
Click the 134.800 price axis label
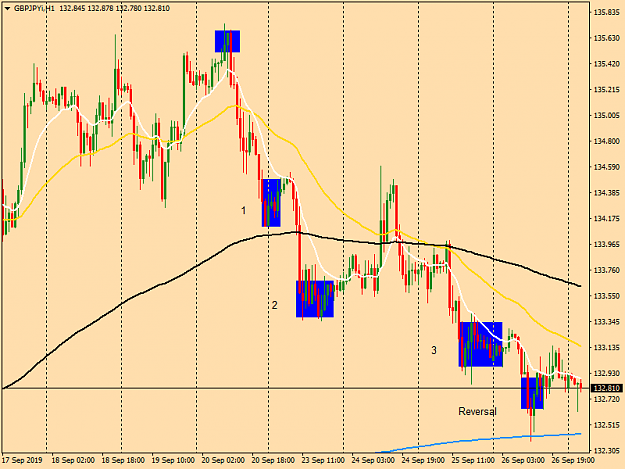tap(607, 141)
